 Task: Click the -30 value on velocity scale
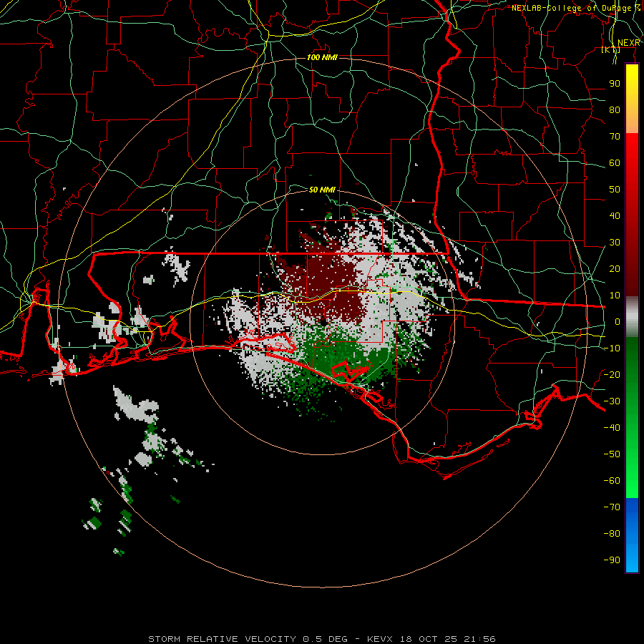(612, 401)
